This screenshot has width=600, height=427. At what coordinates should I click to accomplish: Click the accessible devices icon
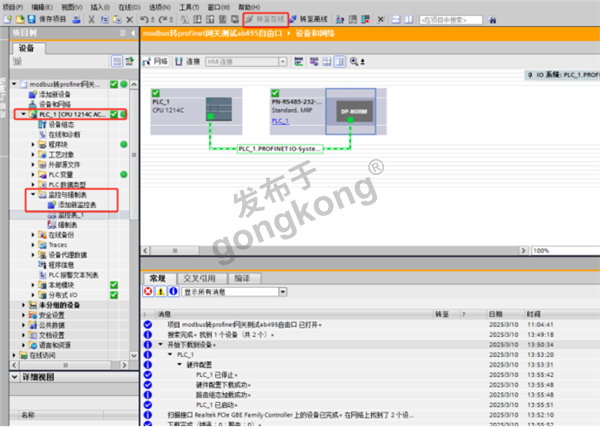(340, 19)
